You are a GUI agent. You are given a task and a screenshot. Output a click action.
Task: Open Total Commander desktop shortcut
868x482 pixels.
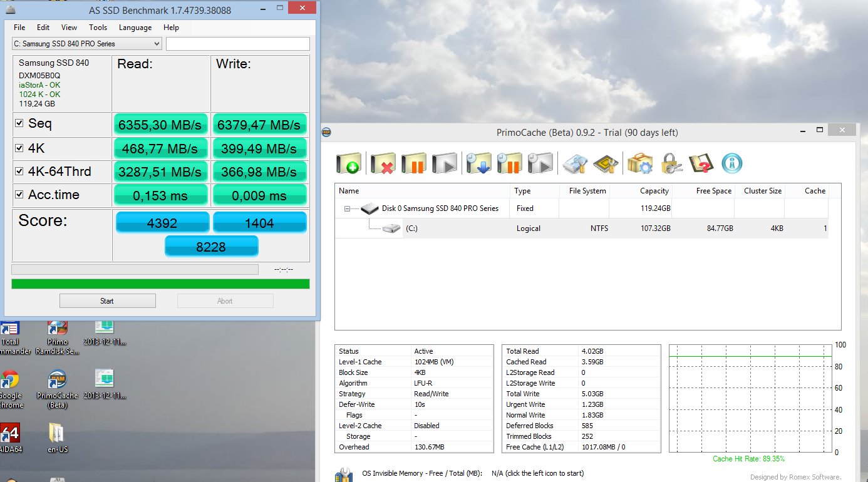(10, 337)
